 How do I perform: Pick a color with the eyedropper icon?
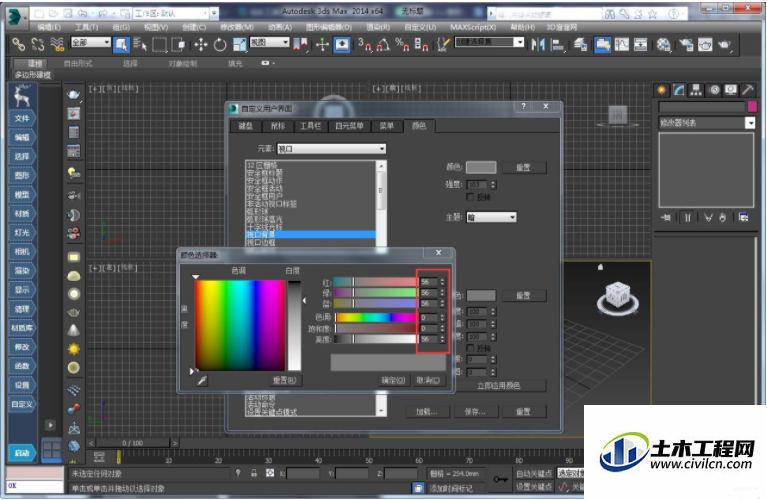coord(202,380)
